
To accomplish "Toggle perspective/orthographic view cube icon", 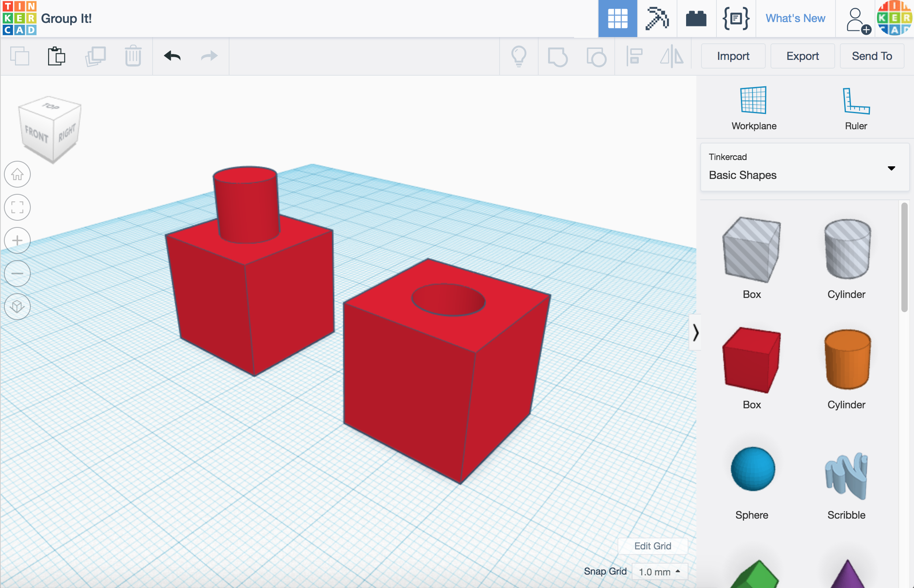I will [x=17, y=307].
